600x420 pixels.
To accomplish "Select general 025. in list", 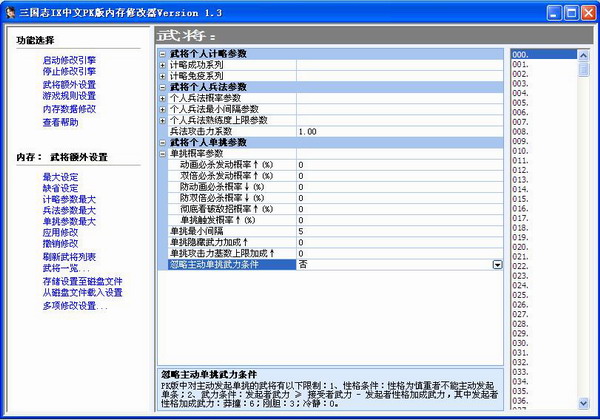I will tap(544, 295).
